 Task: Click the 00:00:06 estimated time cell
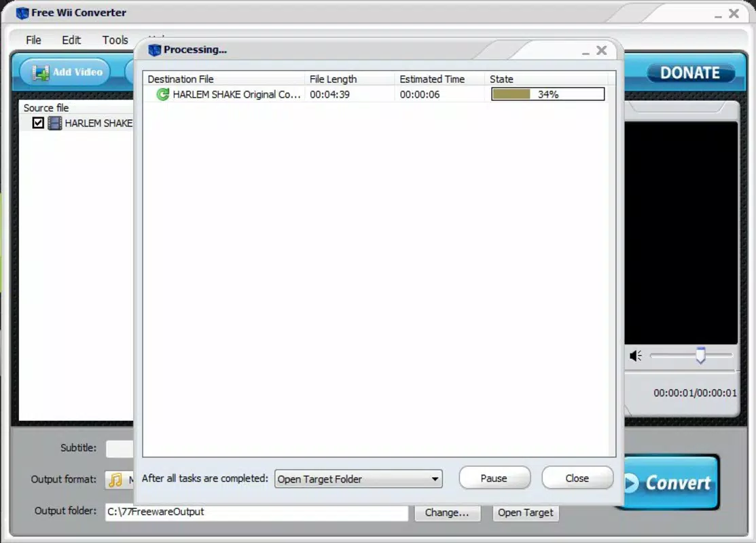pos(420,94)
